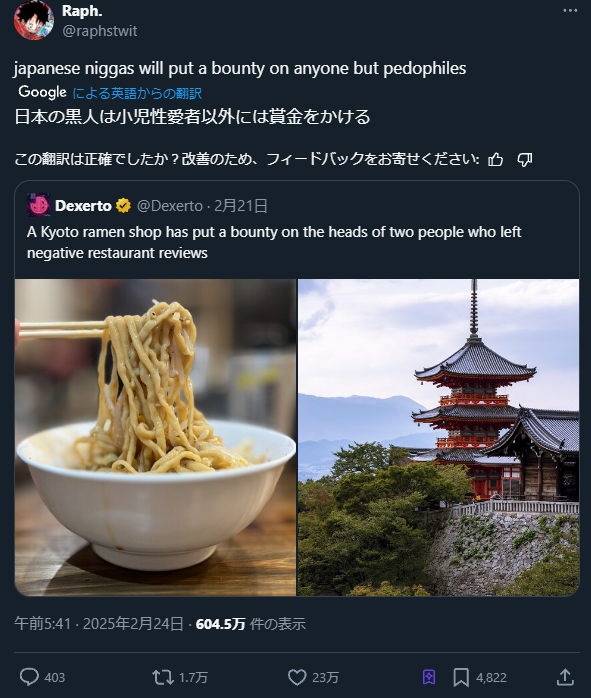The height and width of the screenshot is (698, 591).
Task: Click the @raphstwit handle
Action: [100, 31]
